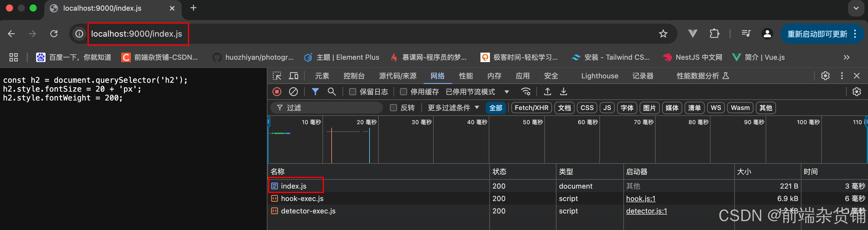Screen dimensions: 868x230
Task: Toggle the device toolbar icon
Action: [x=293, y=76]
